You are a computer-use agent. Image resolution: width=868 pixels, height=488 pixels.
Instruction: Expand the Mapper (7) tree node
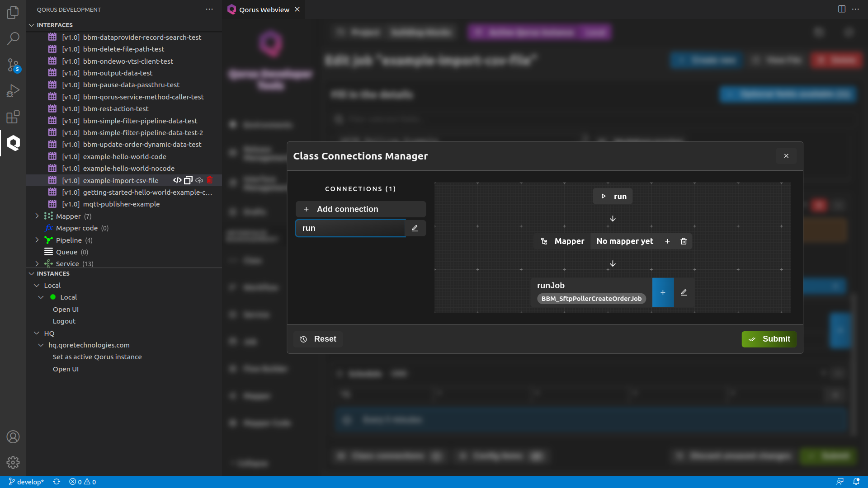click(x=37, y=216)
